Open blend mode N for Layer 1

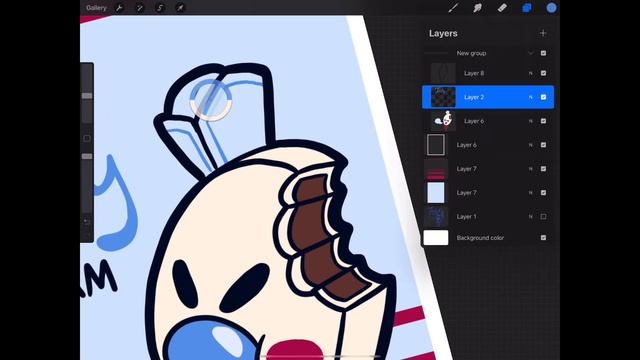(x=531, y=217)
